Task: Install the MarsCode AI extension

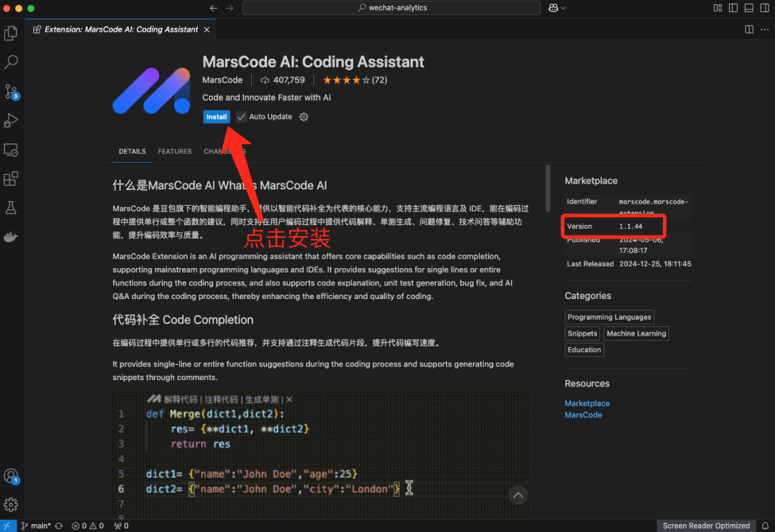Action: [217, 117]
